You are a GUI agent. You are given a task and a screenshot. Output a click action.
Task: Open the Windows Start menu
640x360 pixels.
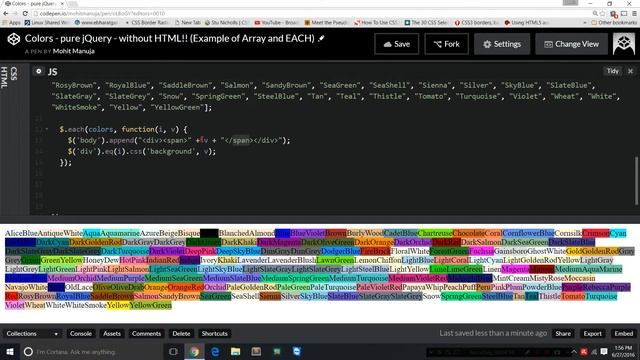(x=9, y=351)
